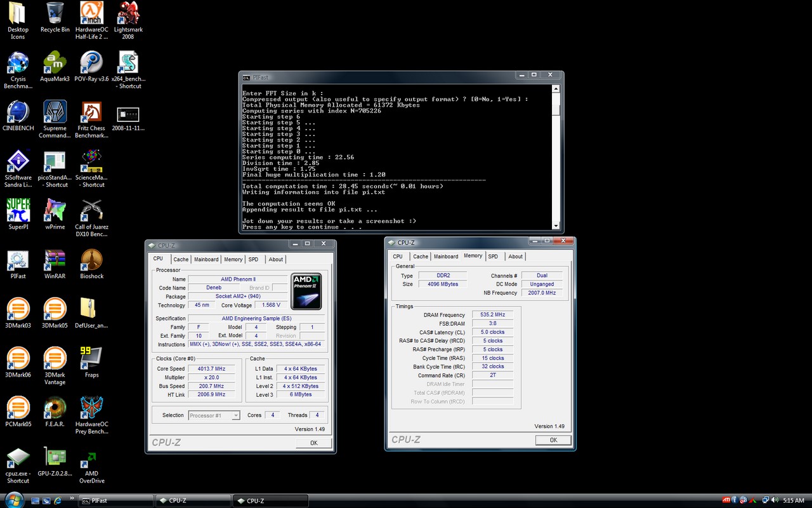The image size is (812, 508).
Task: Launch Bioshock desktop icon
Action: point(92,264)
